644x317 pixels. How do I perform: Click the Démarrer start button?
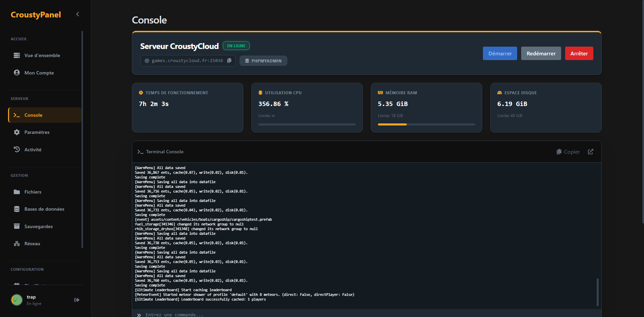pos(500,53)
